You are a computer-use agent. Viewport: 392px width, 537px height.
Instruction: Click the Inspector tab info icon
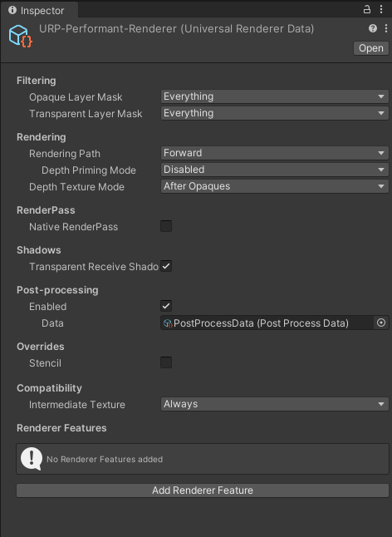click(x=12, y=10)
